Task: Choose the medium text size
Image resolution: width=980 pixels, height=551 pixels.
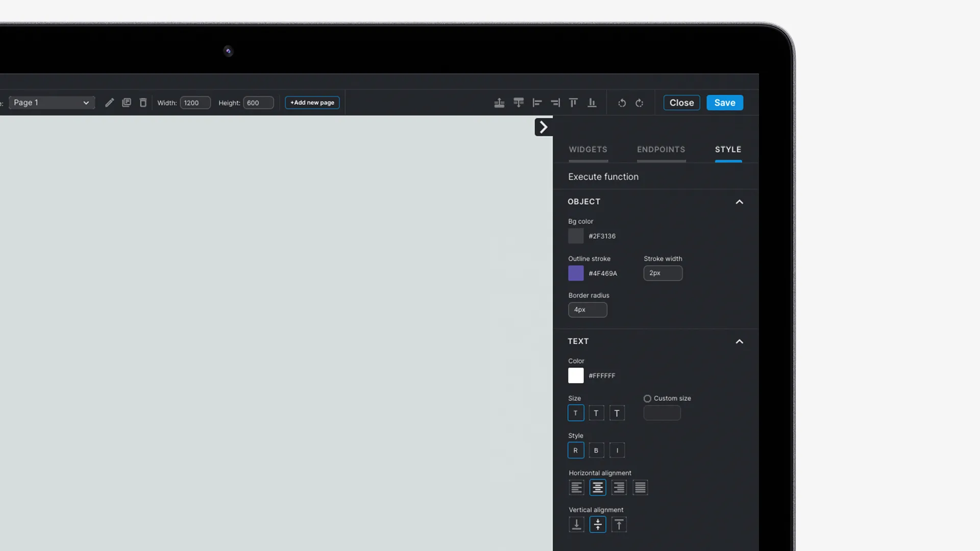Action: pos(596,413)
